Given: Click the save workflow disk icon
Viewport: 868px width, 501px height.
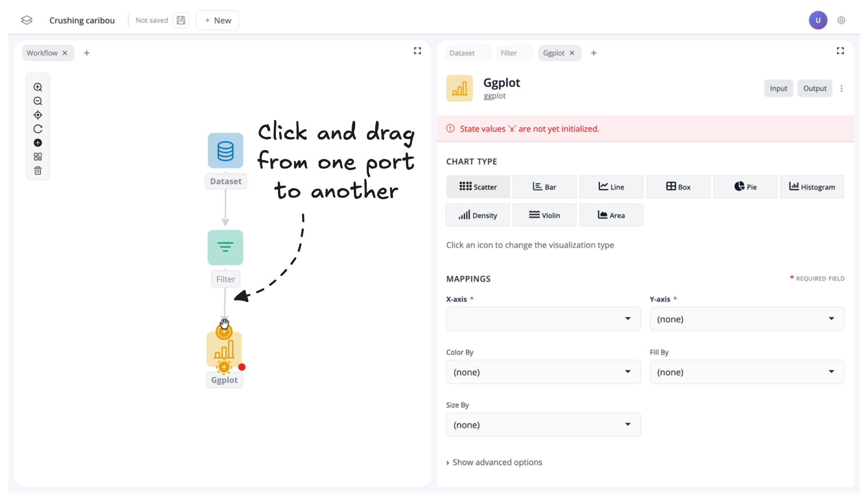Looking at the screenshot, I should point(181,20).
